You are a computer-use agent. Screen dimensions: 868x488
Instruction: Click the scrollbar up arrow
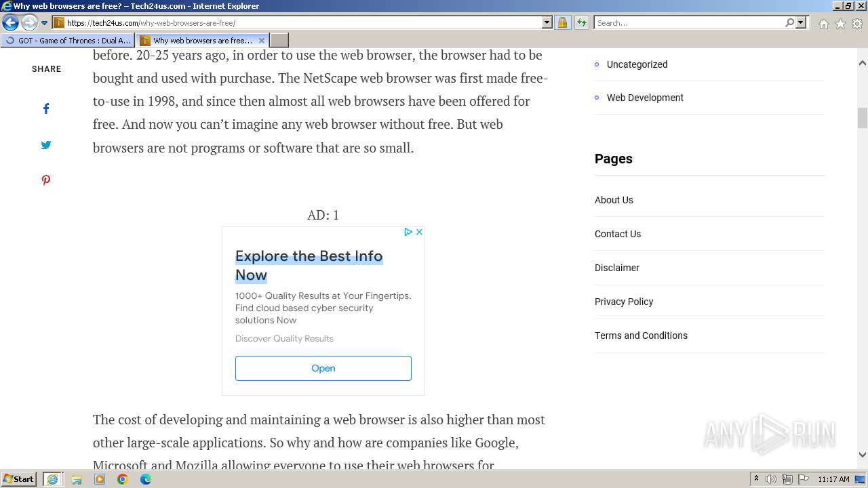pos(862,63)
